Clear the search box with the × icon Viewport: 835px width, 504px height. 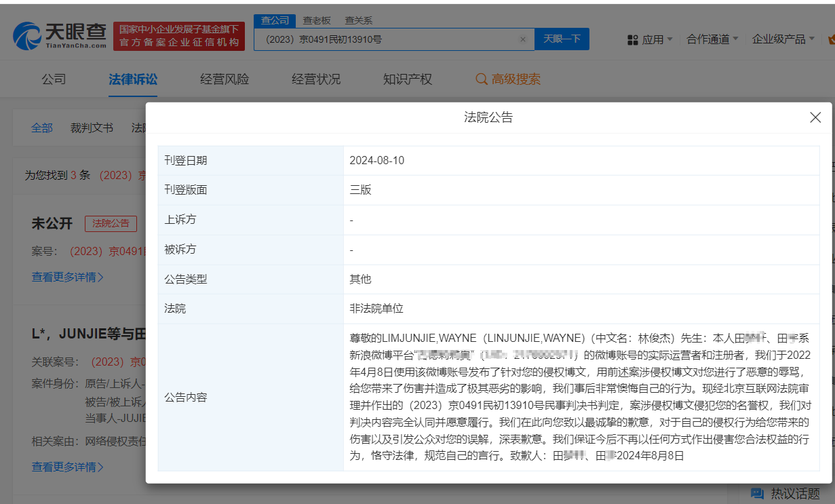[x=523, y=39]
